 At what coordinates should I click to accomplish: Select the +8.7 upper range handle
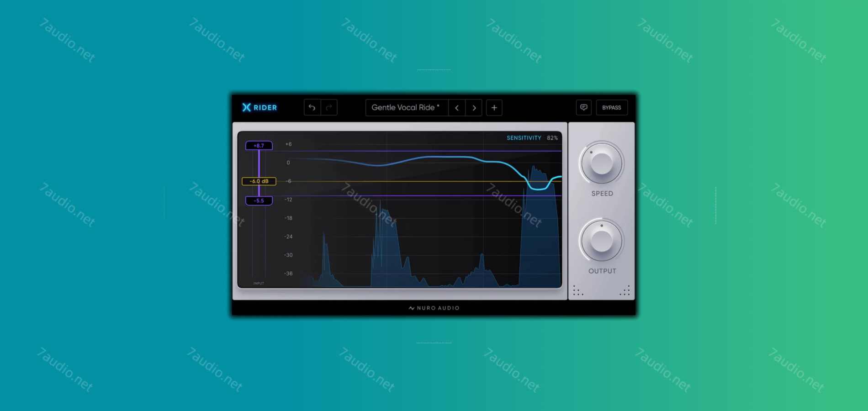259,146
